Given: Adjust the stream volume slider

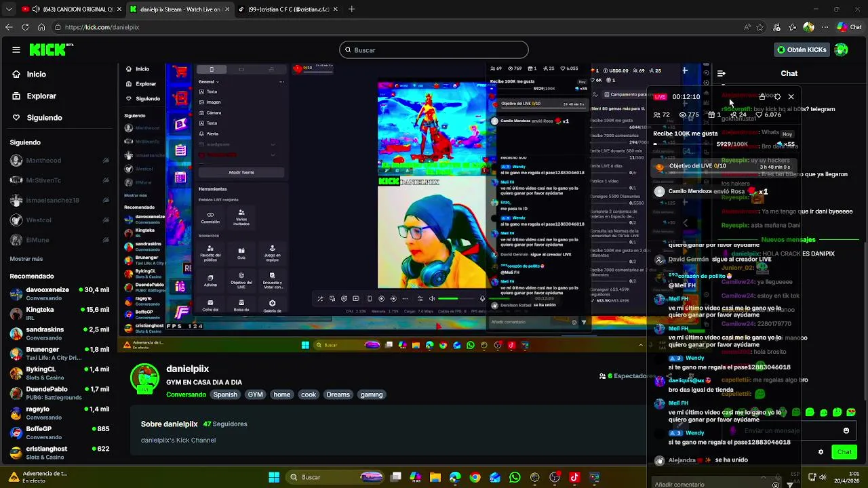Looking at the screenshot, I should (x=456, y=299).
